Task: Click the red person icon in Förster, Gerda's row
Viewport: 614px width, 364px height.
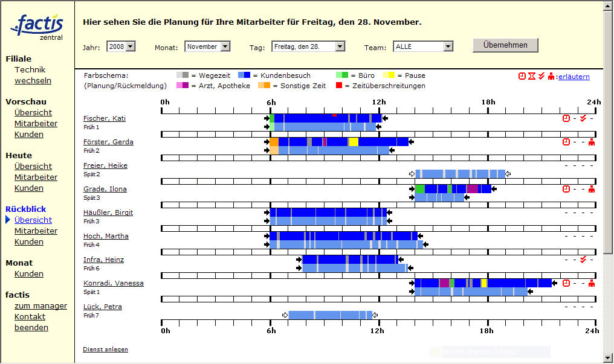Action: pos(591,142)
